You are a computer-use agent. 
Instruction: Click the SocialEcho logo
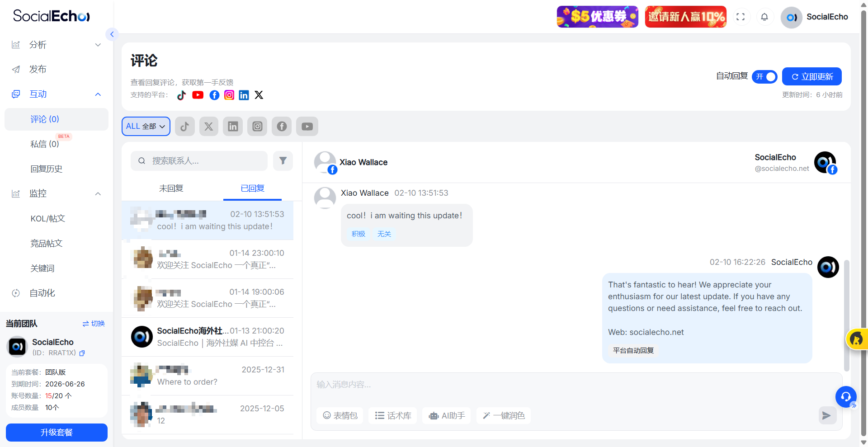51,16
